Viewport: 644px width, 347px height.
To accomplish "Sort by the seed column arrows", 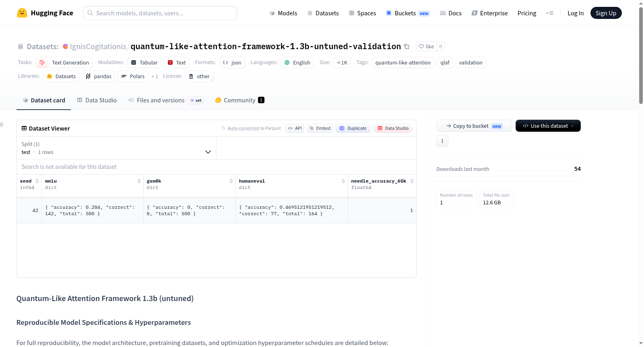I will click(x=37, y=181).
